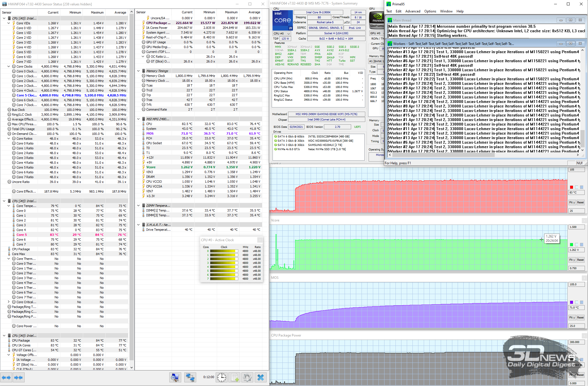Image resolution: width=588 pixels, height=386 pixels.
Task: Open the sensor magnifier monitor icon
Action: tap(175, 377)
